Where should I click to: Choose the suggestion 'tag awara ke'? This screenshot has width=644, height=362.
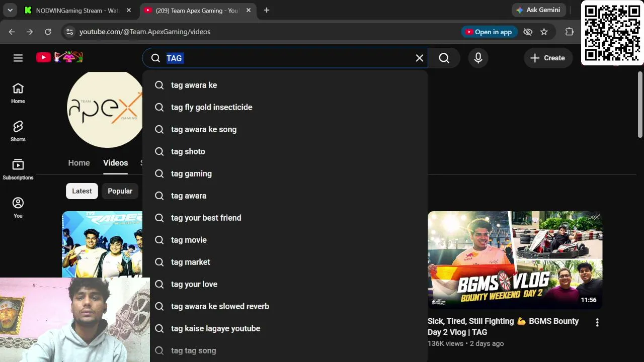click(x=285, y=85)
